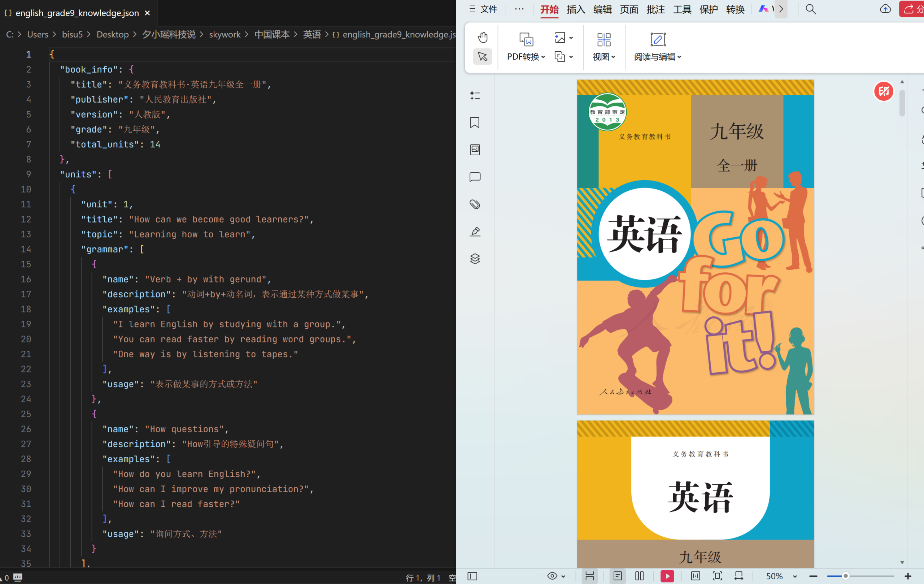This screenshot has width=924, height=584.
Task: Select the signature tool in the sidebar
Action: tap(475, 231)
